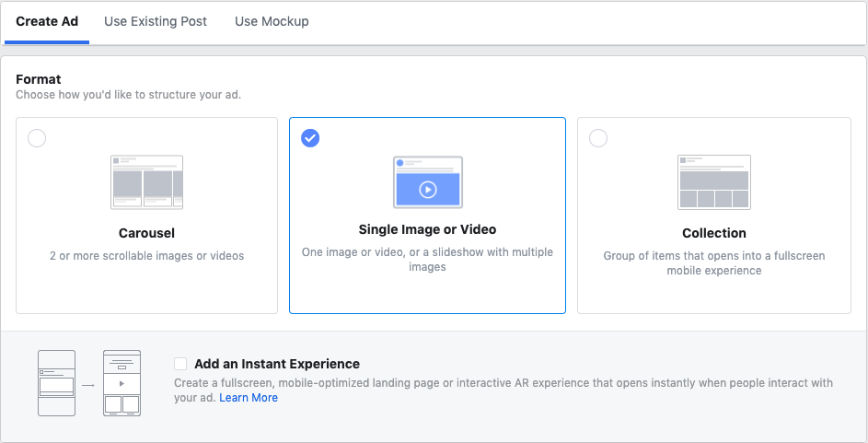Viewport: 868px width, 443px height.
Task: Click the Collection grid illustration icon
Action: pyautogui.click(x=714, y=181)
